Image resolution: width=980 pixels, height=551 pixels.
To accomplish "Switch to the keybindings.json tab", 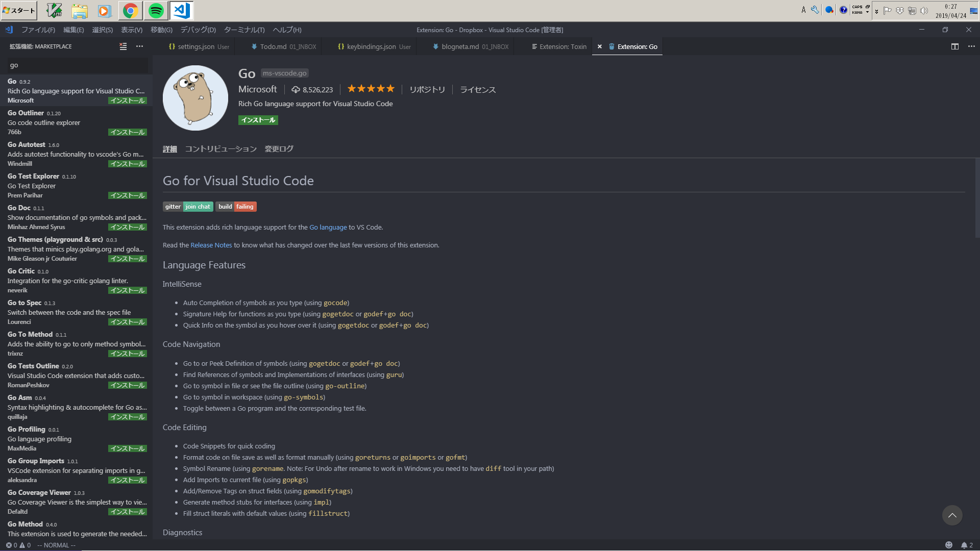I will point(371,46).
